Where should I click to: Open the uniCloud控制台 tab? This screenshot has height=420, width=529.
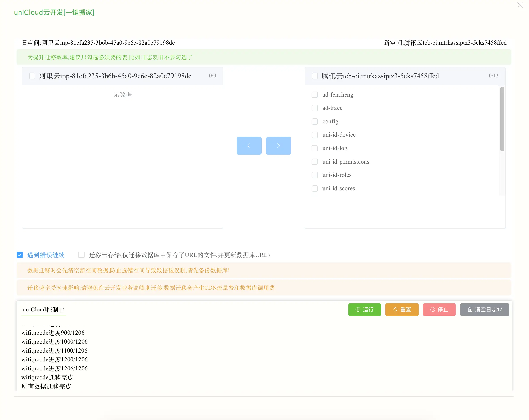click(43, 309)
